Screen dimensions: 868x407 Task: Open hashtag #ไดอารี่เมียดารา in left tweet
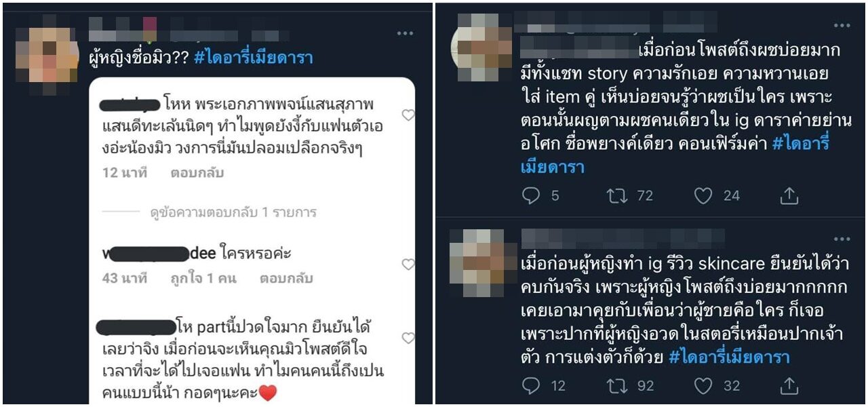tap(253, 58)
